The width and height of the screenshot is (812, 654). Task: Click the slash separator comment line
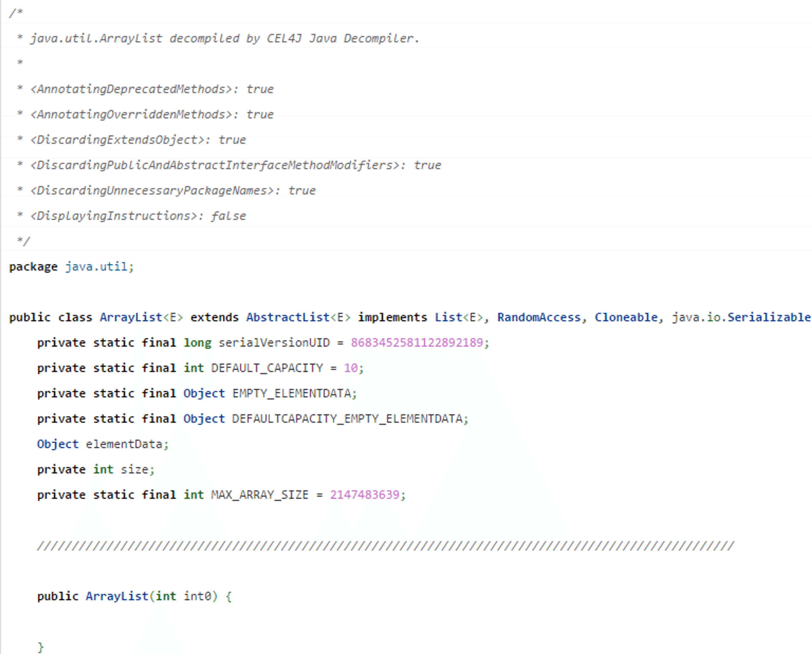tap(386, 546)
